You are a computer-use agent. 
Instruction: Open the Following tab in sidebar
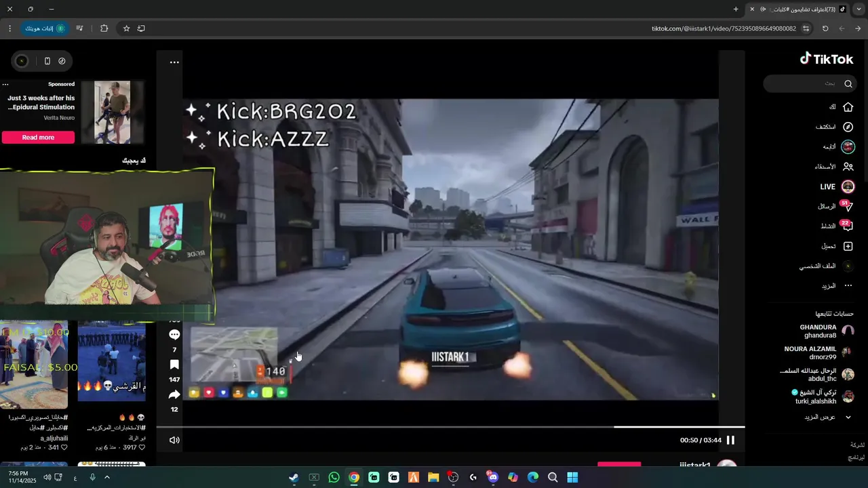[x=839, y=146]
